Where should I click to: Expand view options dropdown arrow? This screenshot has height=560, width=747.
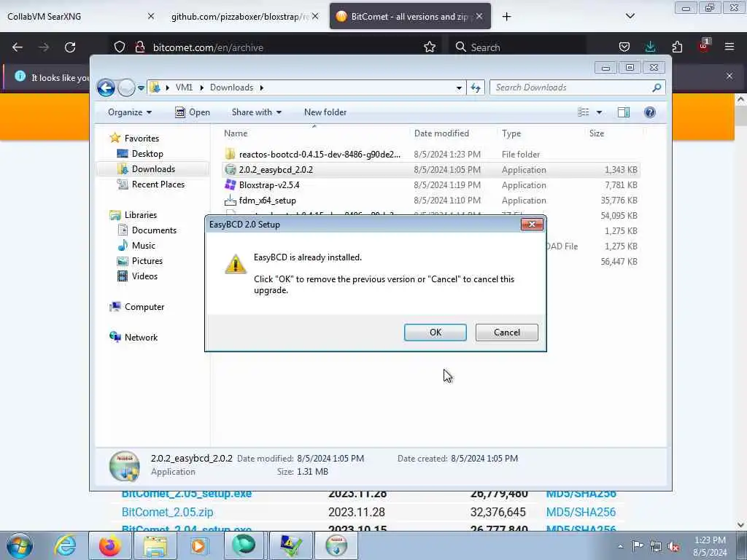pyautogui.click(x=600, y=112)
